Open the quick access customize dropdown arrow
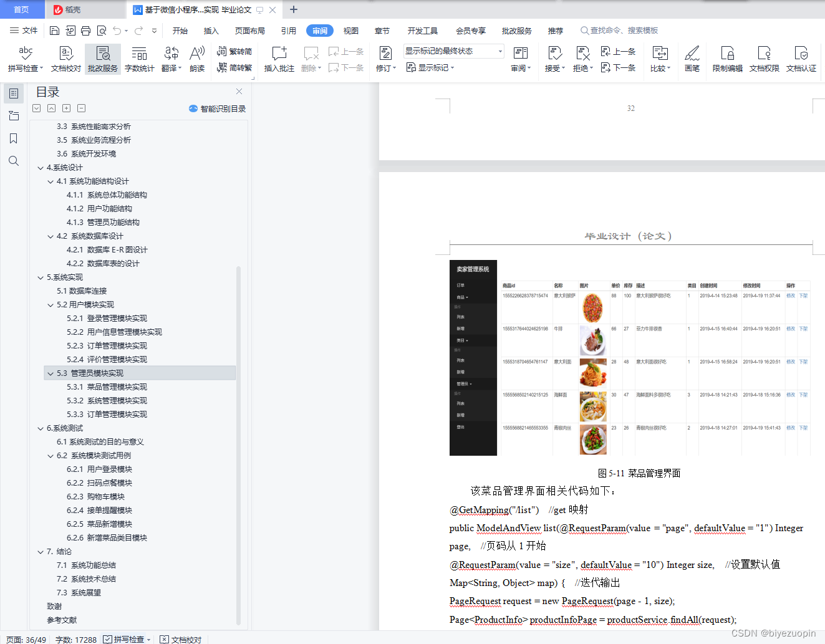Viewport: 825px width, 644px height. click(154, 31)
